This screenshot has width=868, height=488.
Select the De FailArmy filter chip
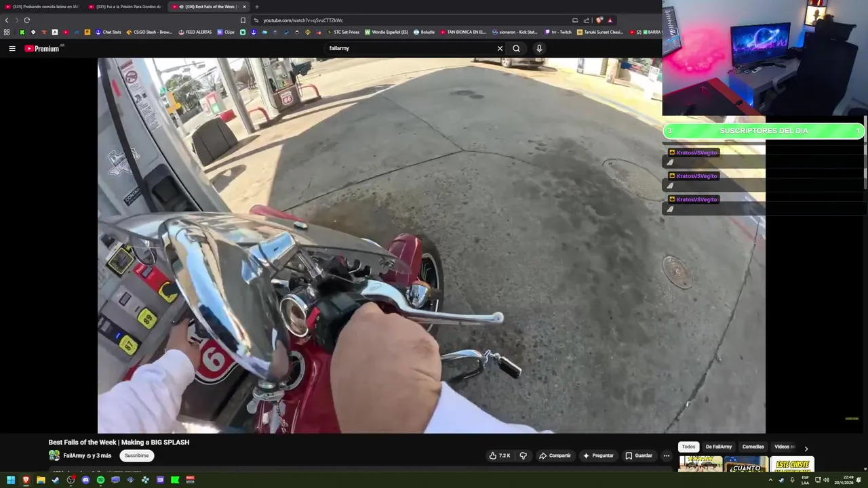pos(718,447)
